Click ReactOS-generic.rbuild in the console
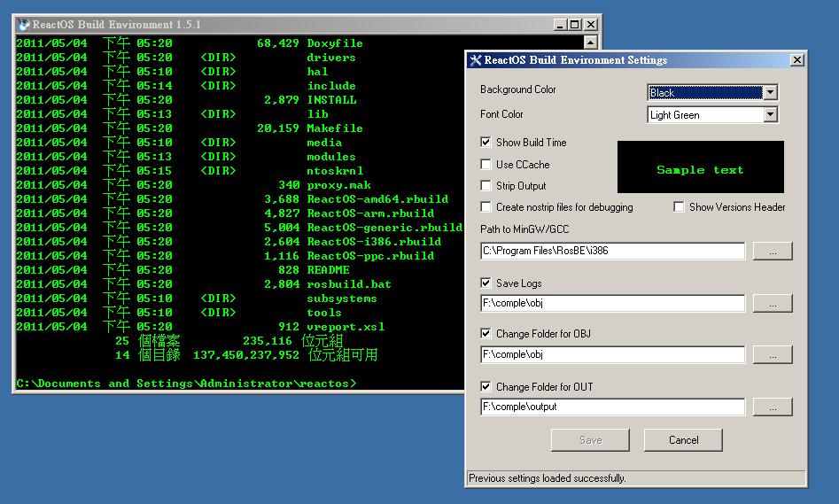 click(x=385, y=228)
